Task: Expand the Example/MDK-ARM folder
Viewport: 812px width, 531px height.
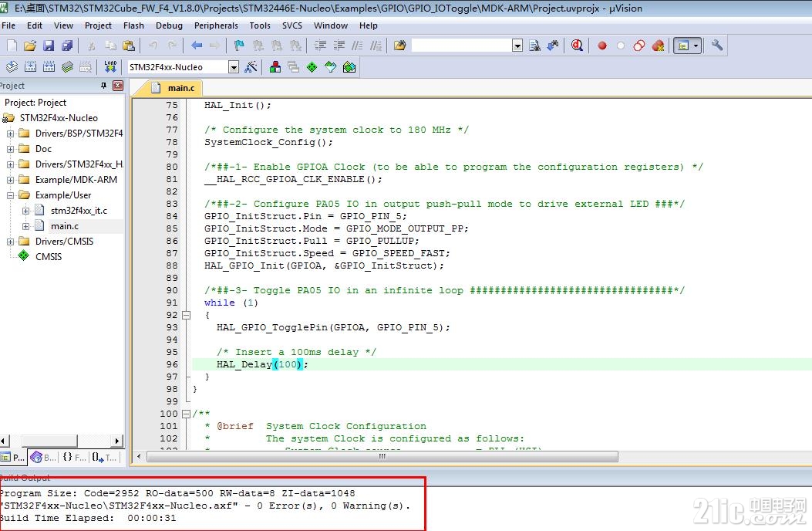Action: coord(10,180)
